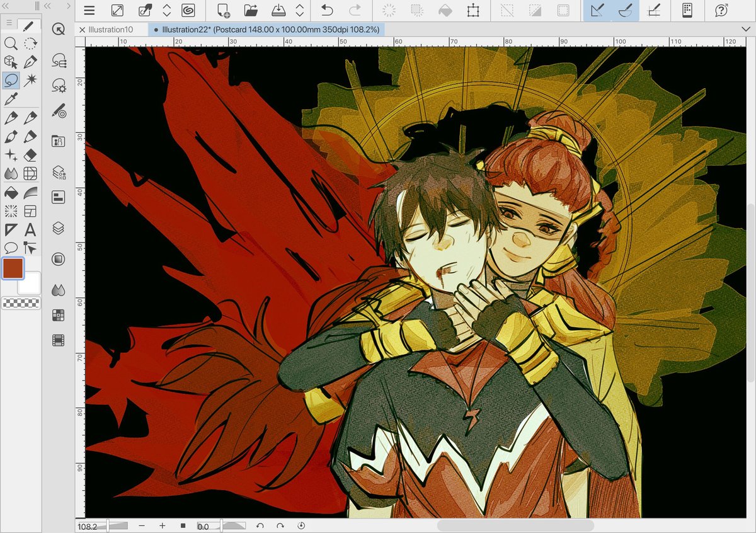Select the Correct line tool

point(30,248)
